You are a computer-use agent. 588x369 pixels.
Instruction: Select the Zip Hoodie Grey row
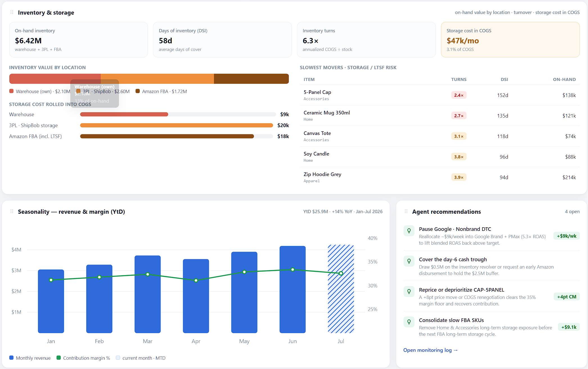tap(440, 177)
